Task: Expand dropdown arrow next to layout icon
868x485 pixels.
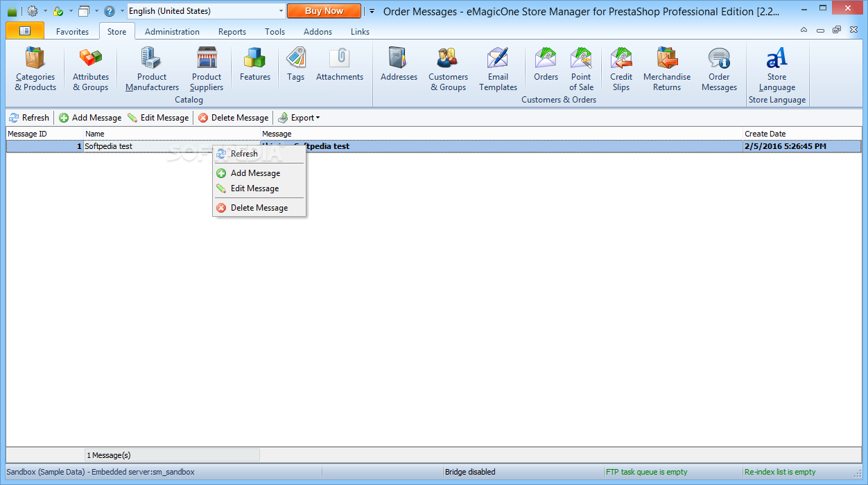Action: tap(96, 11)
